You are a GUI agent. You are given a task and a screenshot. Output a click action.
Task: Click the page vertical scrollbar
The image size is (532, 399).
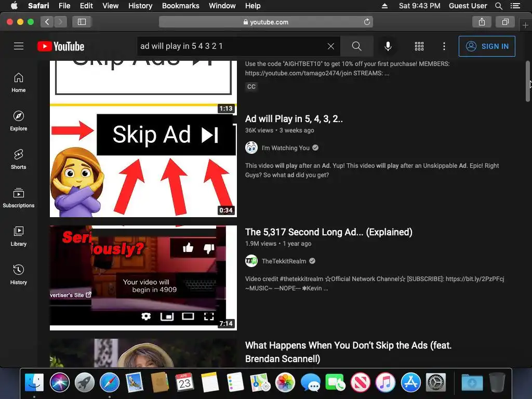pyautogui.click(x=528, y=82)
